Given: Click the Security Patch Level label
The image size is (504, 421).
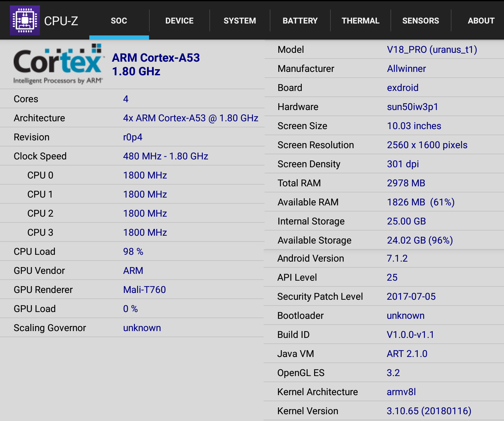Looking at the screenshot, I should pyautogui.click(x=320, y=297).
